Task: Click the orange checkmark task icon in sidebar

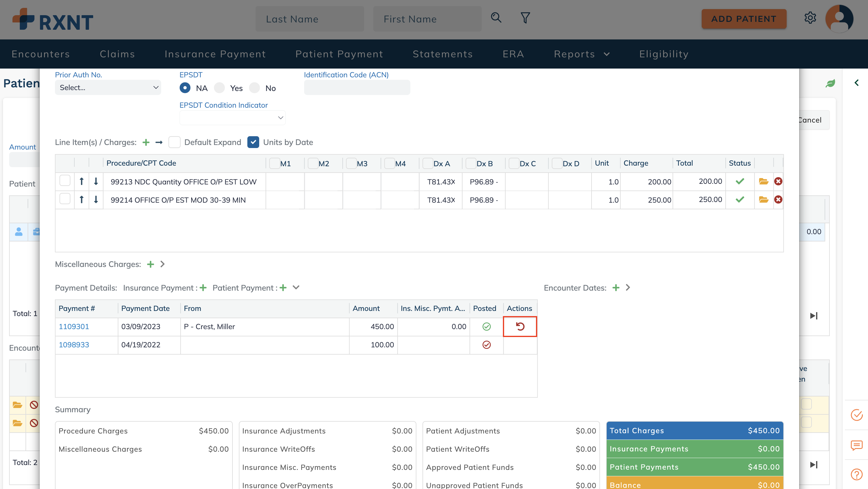Action: coord(856,415)
